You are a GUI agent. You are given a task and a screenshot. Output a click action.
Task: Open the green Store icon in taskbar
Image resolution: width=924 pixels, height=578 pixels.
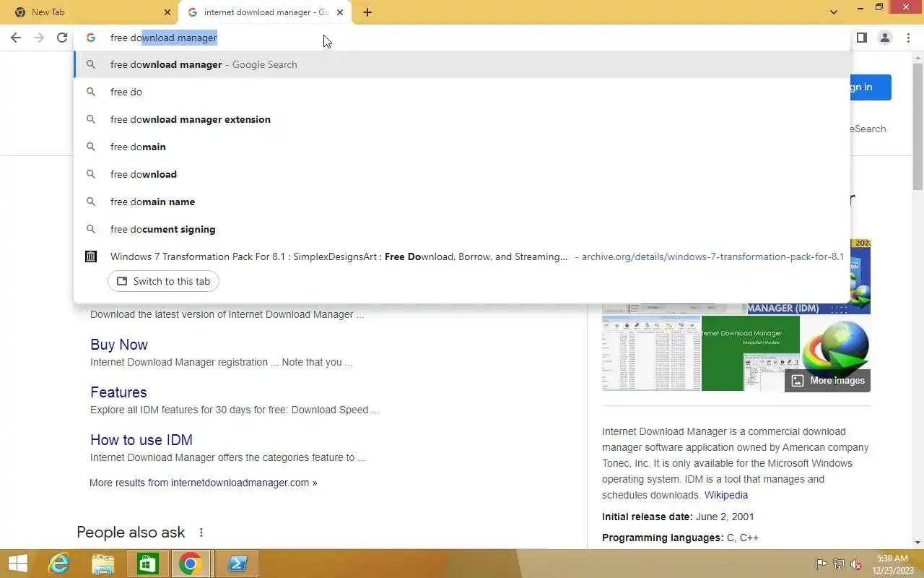tap(147, 564)
